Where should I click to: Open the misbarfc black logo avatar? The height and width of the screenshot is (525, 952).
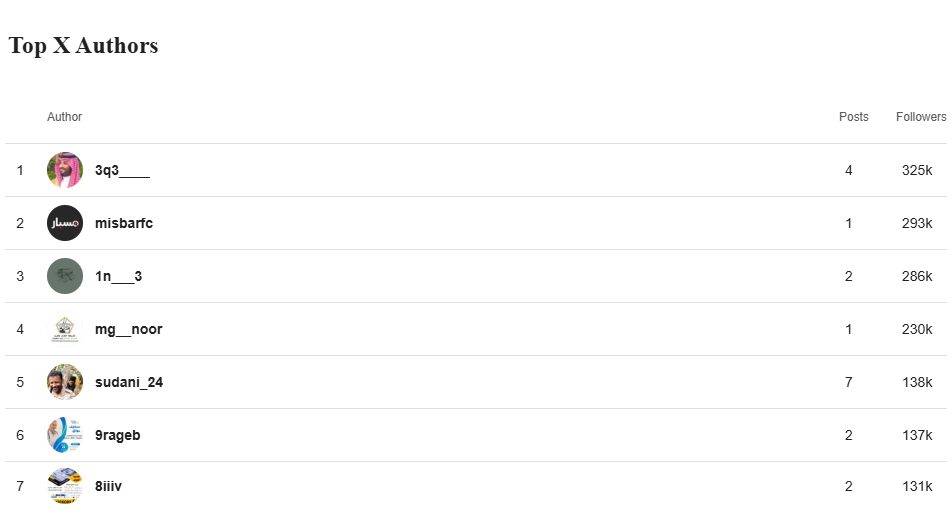tap(65, 223)
